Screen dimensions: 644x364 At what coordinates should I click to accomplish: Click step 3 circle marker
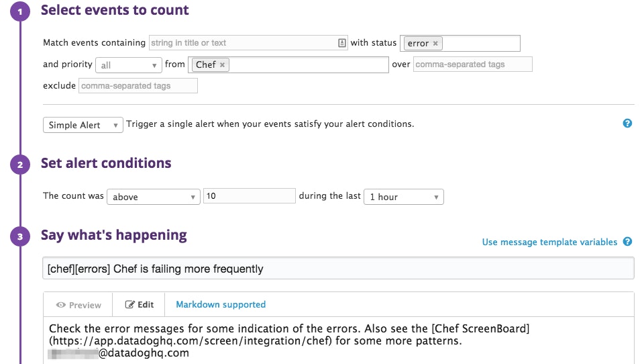tap(20, 236)
